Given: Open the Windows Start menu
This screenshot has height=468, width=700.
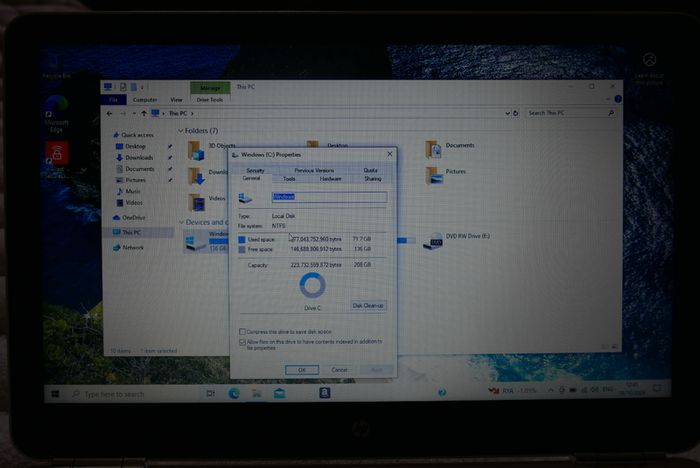Looking at the screenshot, I should coord(55,393).
